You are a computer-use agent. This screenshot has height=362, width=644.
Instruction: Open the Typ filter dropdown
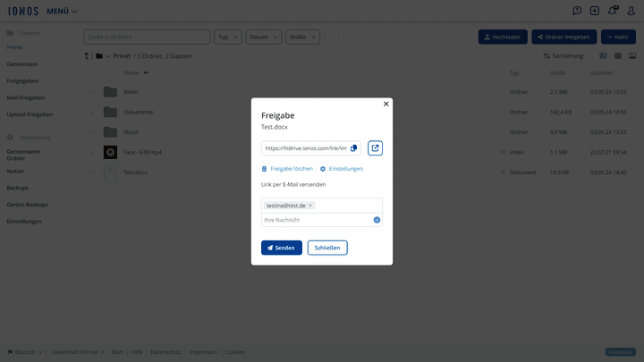228,37
